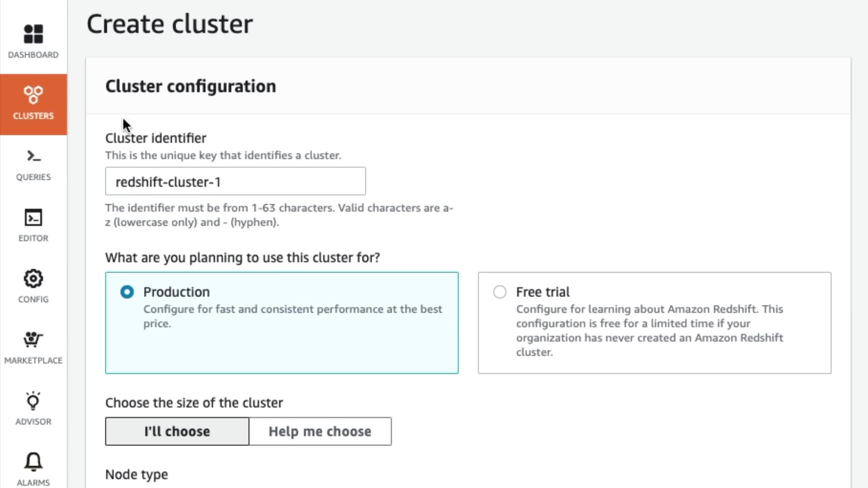
Task: Choose the "I'll choose" size option
Action: [177, 432]
